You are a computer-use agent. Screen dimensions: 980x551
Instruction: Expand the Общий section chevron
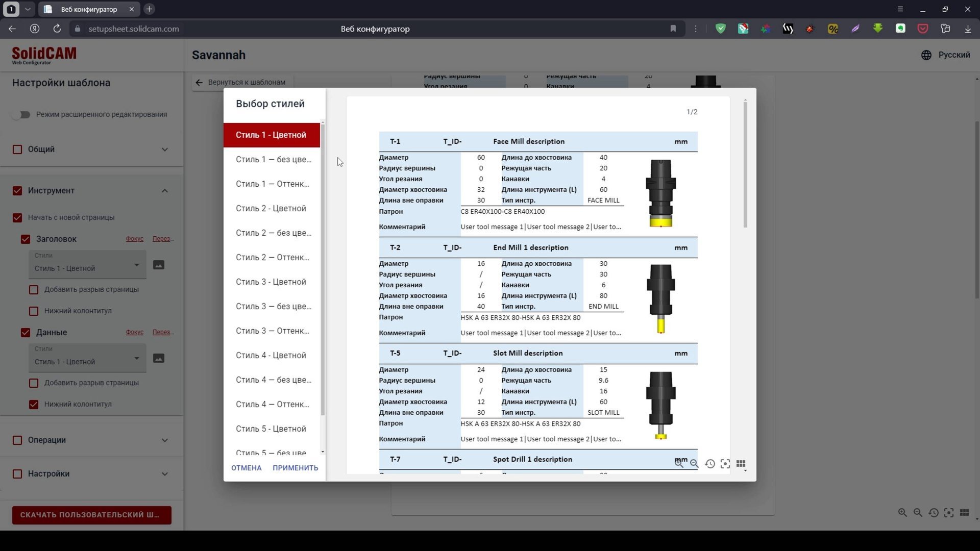pos(164,149)
